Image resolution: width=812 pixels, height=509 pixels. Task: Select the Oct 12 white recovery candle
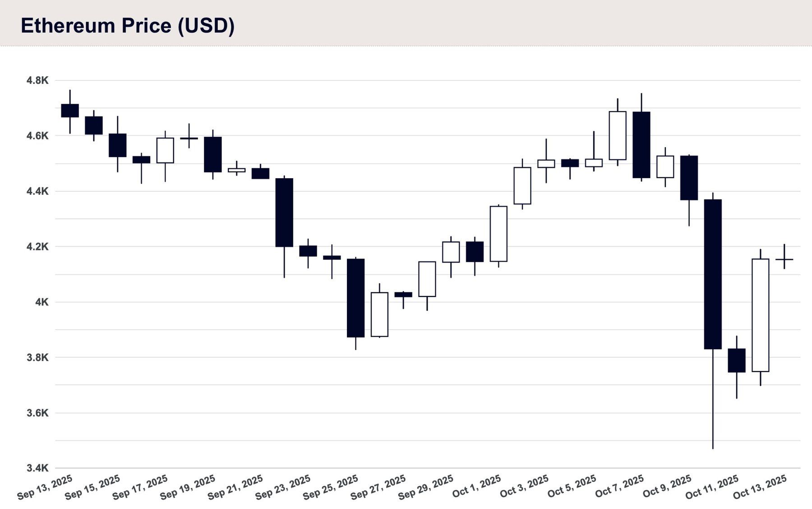pyautogui.click(x=761, y=315)
